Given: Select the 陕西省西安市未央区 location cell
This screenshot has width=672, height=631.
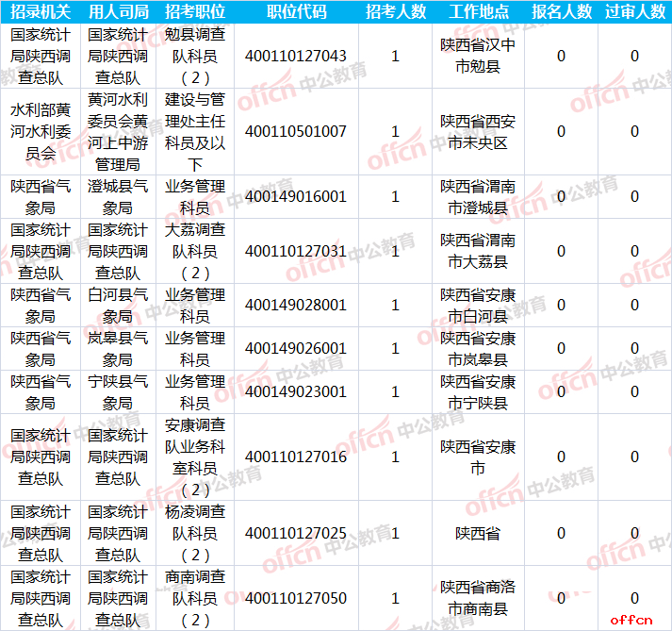Looking at the screenshot, I should (x=478, y=132).
